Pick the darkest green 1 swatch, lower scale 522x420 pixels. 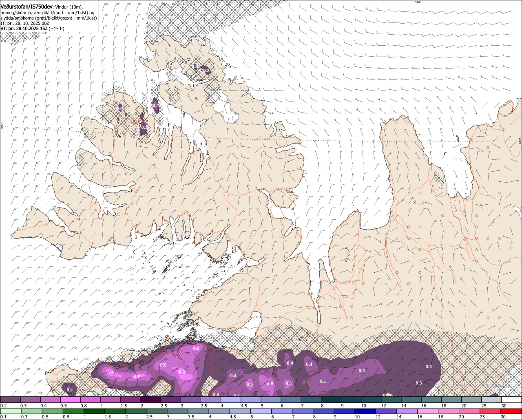pos(94,411)
